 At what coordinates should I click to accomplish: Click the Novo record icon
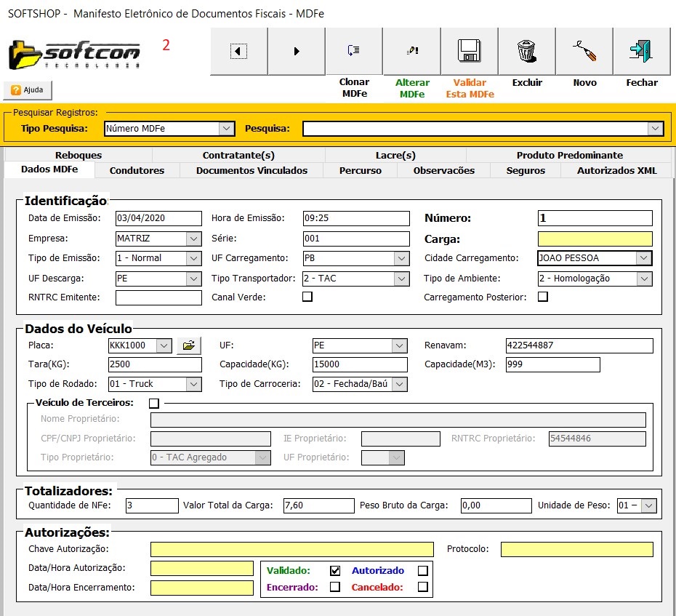pyautogui.click(x=584, y=51)
